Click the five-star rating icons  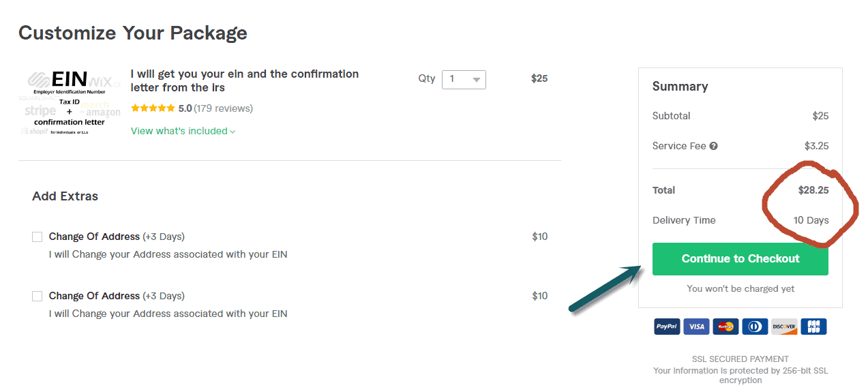153,108
